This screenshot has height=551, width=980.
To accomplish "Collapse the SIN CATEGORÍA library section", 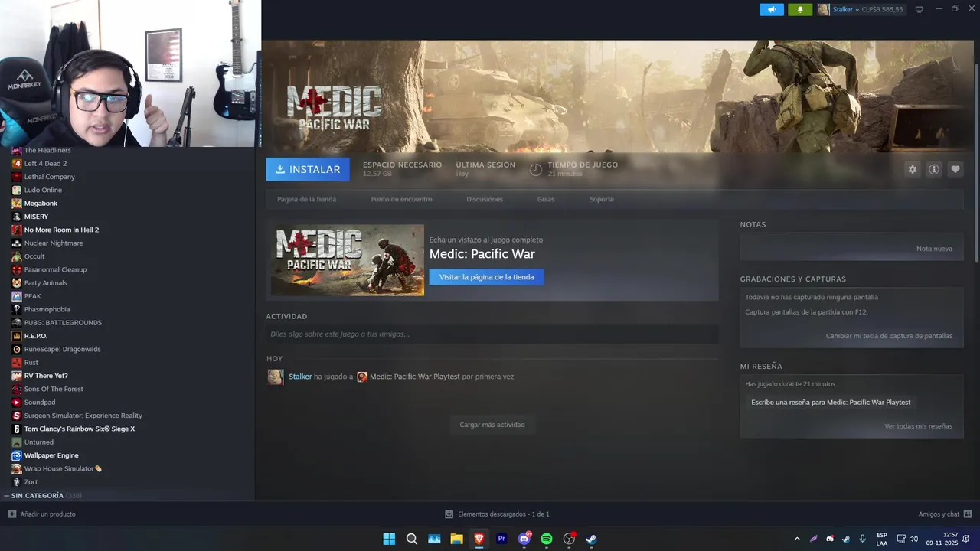I will 43,496.
